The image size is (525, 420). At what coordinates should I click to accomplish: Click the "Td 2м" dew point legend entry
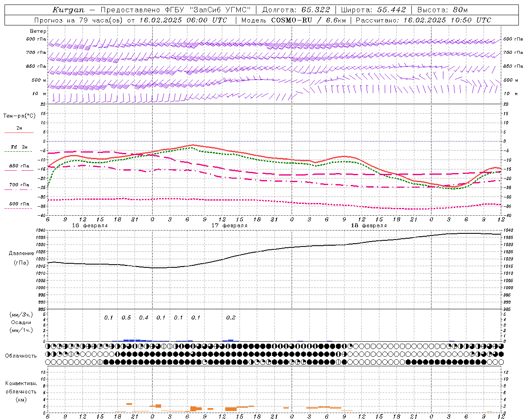(19, 147)
